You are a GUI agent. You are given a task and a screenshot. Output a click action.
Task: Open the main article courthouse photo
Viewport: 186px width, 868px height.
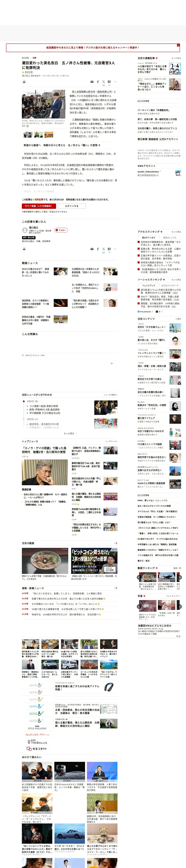click(x=44, y=104)
